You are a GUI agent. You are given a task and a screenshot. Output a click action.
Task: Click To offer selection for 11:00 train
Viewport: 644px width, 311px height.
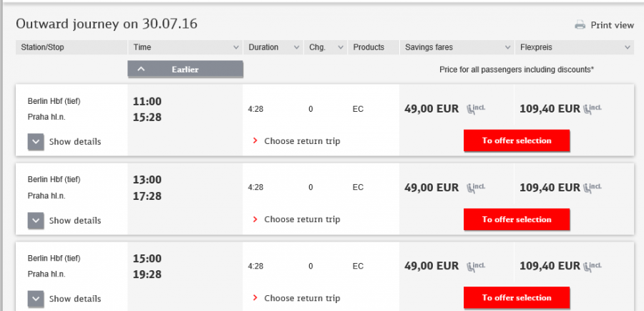click(x=517, y=140)
